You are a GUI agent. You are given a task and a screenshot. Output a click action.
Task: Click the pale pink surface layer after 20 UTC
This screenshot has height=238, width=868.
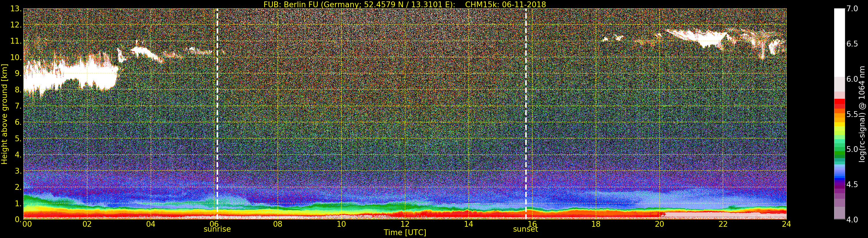coord(707,214)
